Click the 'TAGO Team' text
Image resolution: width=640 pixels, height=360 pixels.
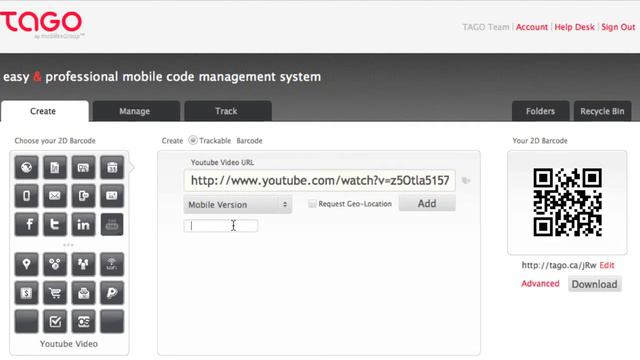486,27
